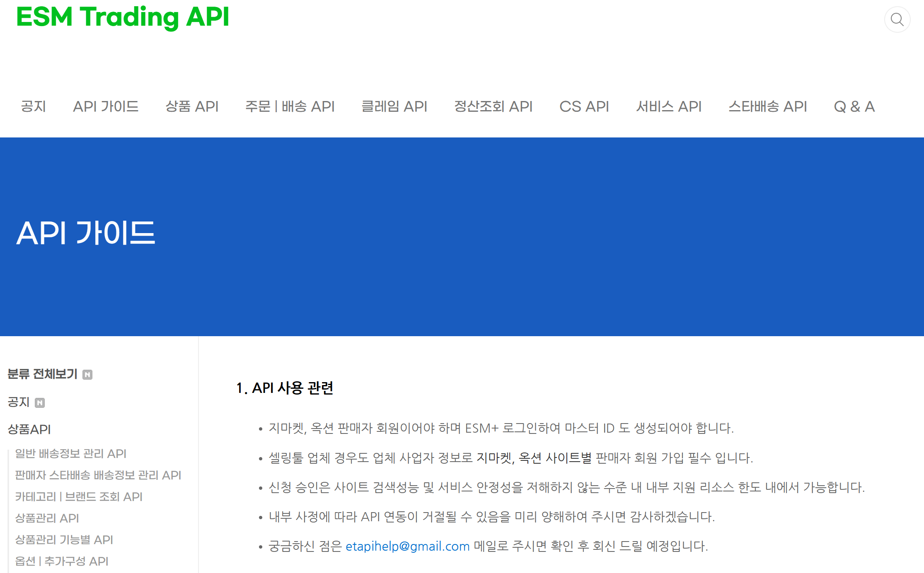This screenshot has width=924, height=573.
Task: Open the 상품 API navigation item
Action: 192,106
